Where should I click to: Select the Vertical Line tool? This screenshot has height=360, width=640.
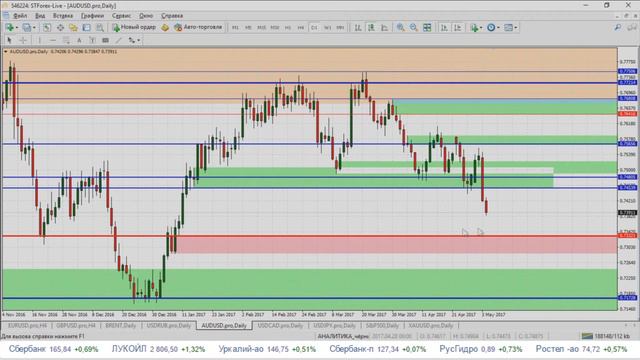coord(40,40)
